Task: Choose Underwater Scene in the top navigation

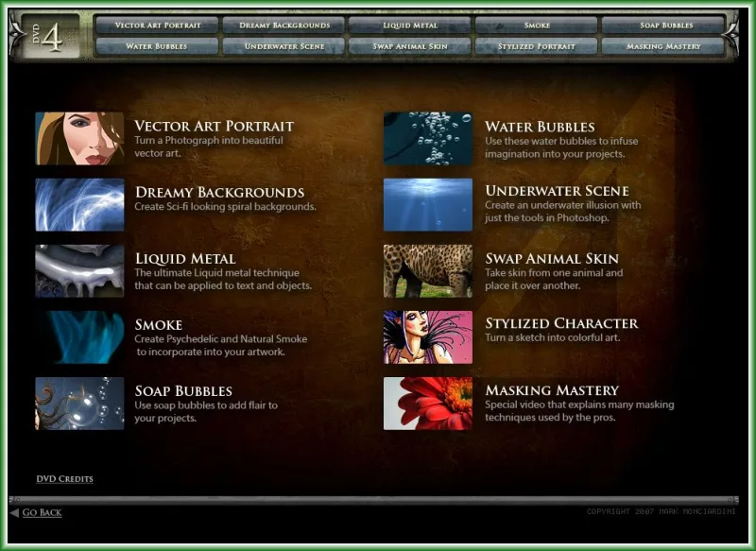Action: tap(284, 46)
